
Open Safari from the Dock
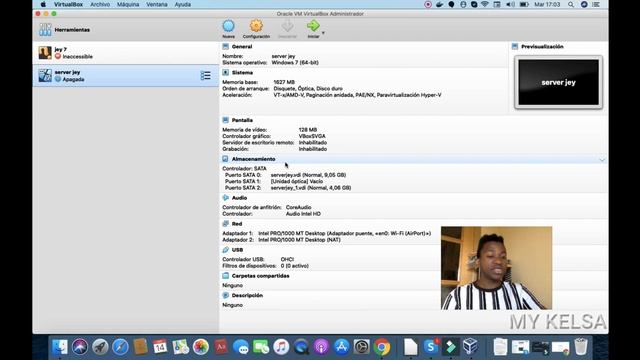(120, 347)
